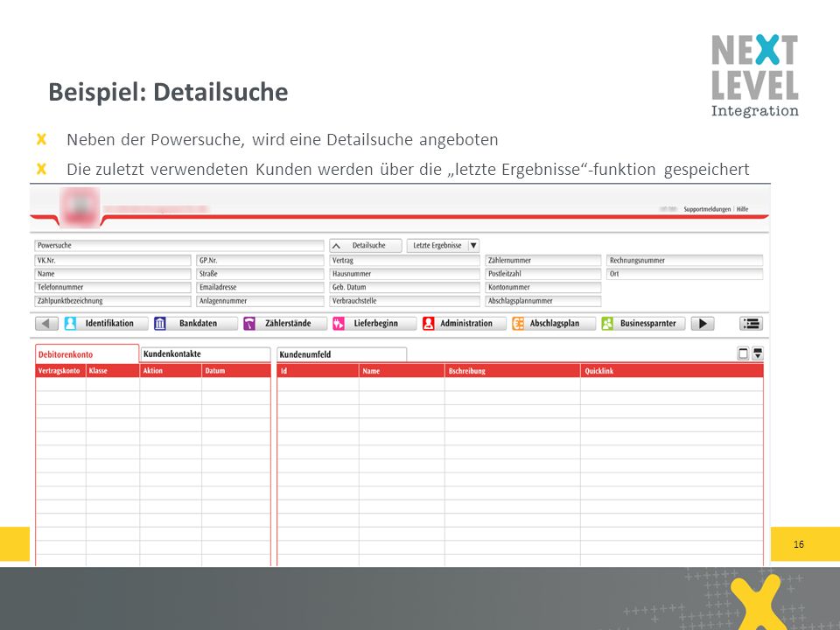Click the Vertragskonto column header

pyautogui.click(x=60, y=371)
